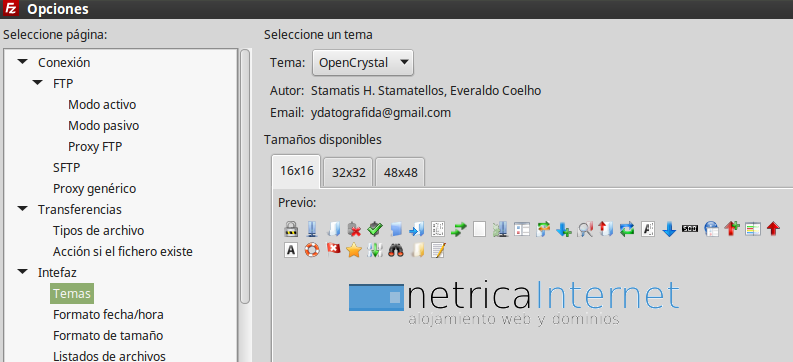Click the pale folder icon in second row
Screen dimensions: 793x362
click(x=417, y=250)
